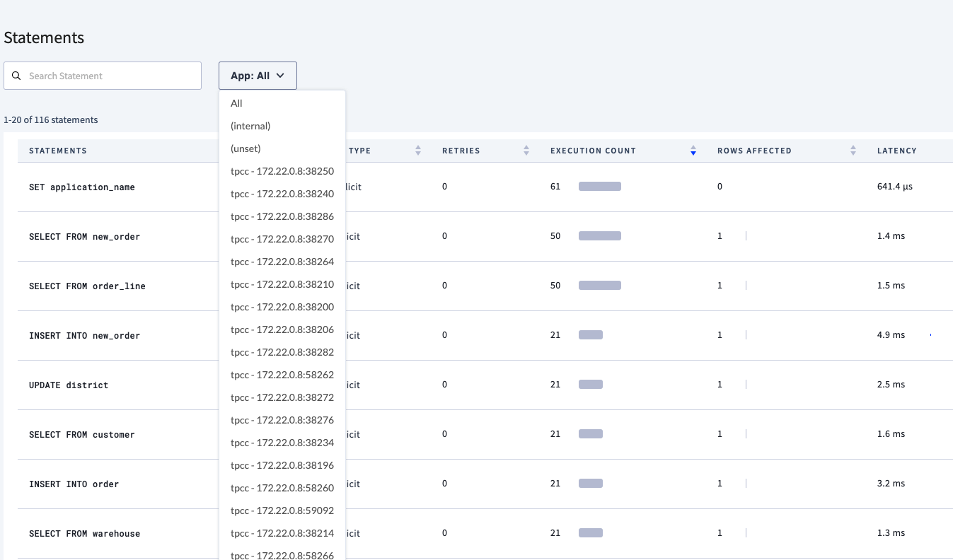Screen dimensions: 953x560
Task: Click Statements column header
Action: (58, 151)
